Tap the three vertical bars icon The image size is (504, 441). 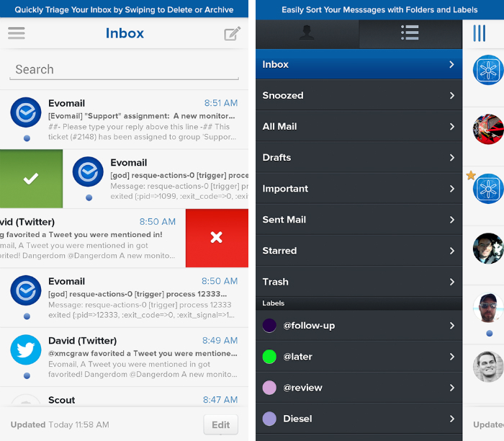click(x=480, y=33)
